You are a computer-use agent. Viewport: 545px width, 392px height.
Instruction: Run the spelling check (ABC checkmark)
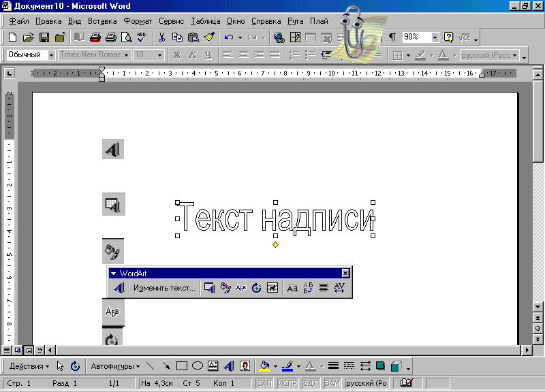[x=142, y=37]
